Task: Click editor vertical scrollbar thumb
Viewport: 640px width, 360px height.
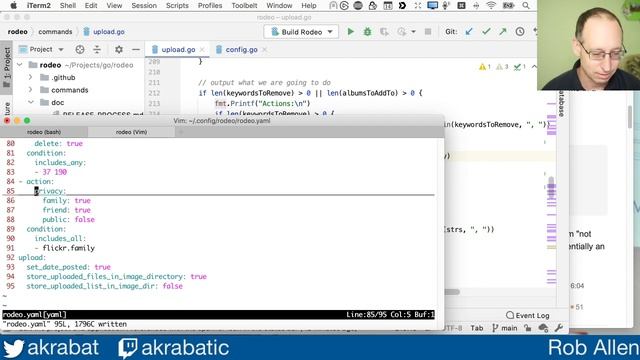Action: tap(551, 188)
